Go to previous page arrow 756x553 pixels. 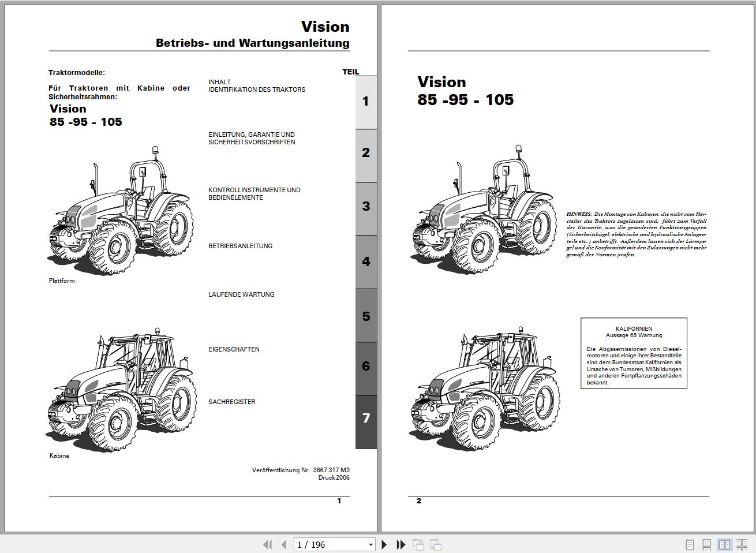[284, 544]
